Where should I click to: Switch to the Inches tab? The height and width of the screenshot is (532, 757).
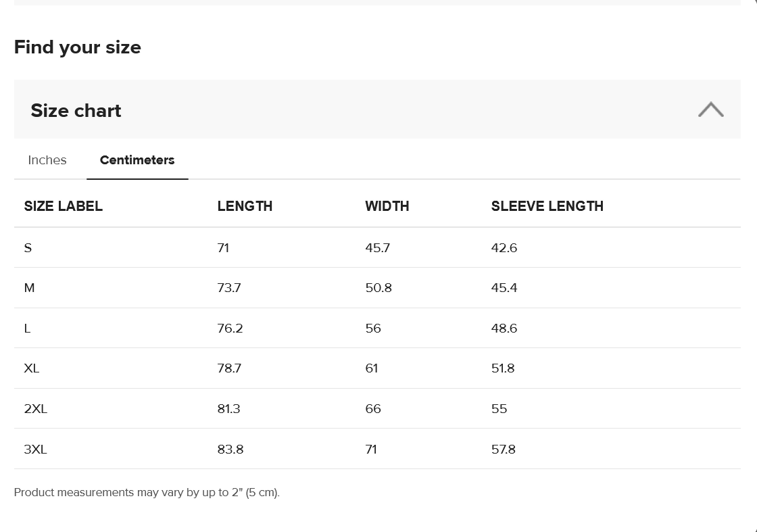(47, 160)
